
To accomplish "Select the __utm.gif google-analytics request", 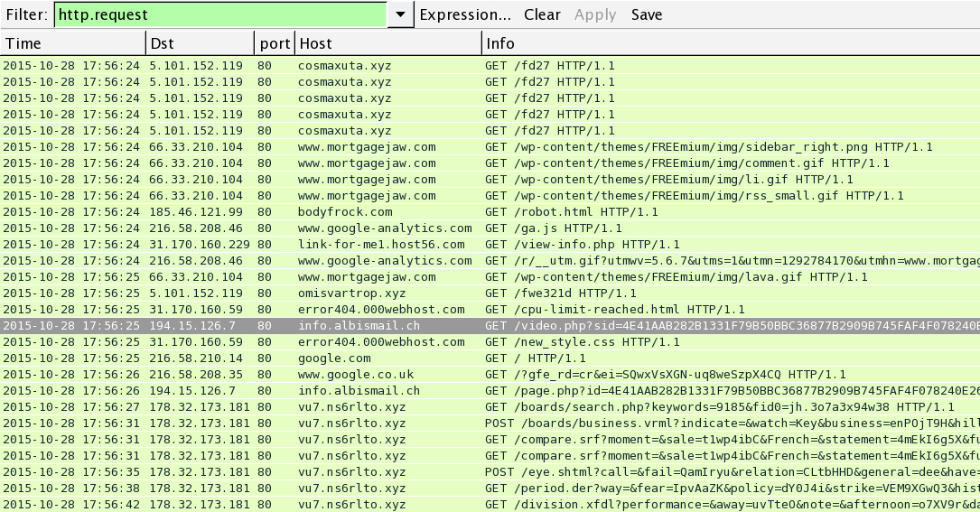I will pos(490,261).
